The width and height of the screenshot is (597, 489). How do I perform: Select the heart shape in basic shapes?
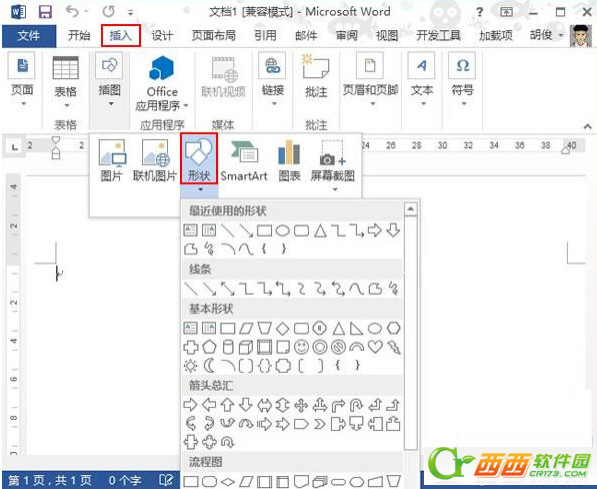point(375,347)
